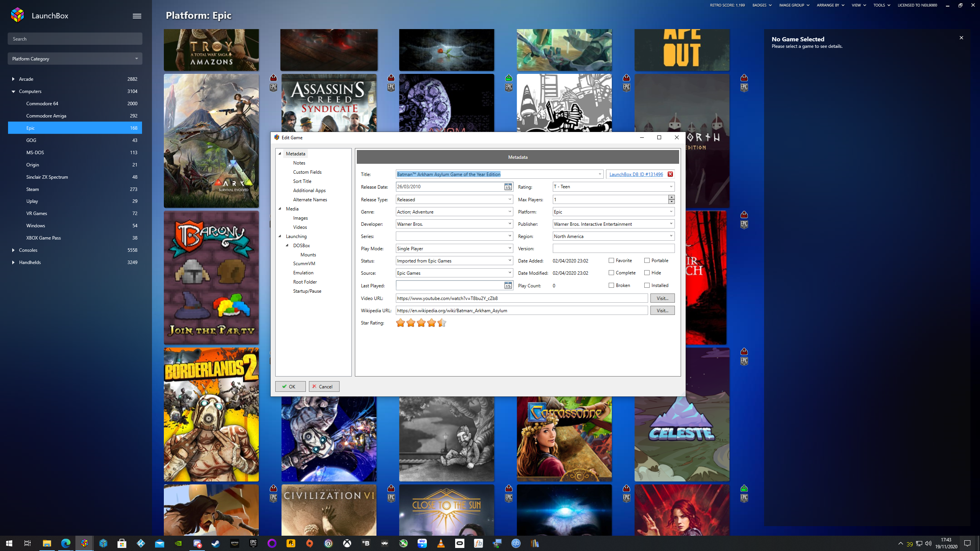The image size is (980, 551).
Task: Open the Play Mode dropdown
Action: point(510,248)
